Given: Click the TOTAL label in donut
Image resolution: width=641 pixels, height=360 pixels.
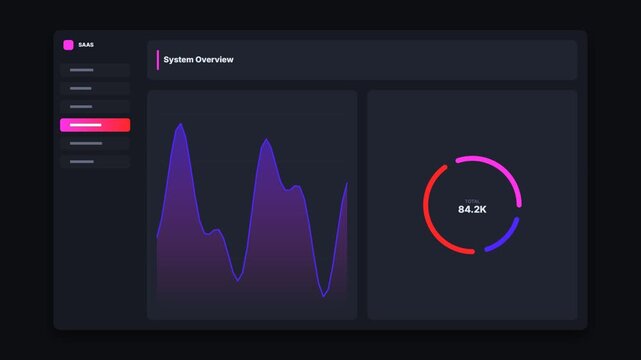Looking at the screenshot, I should [472, 201].
